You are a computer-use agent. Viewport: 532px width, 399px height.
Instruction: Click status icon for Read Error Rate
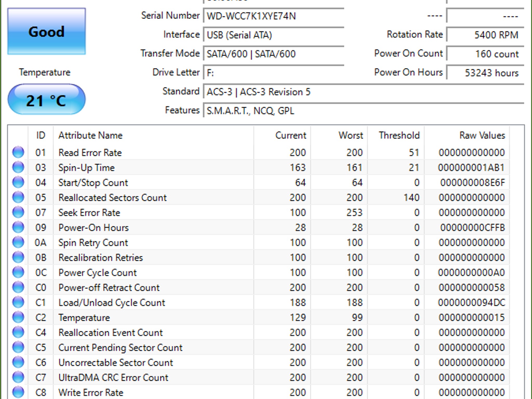(18, 152)
